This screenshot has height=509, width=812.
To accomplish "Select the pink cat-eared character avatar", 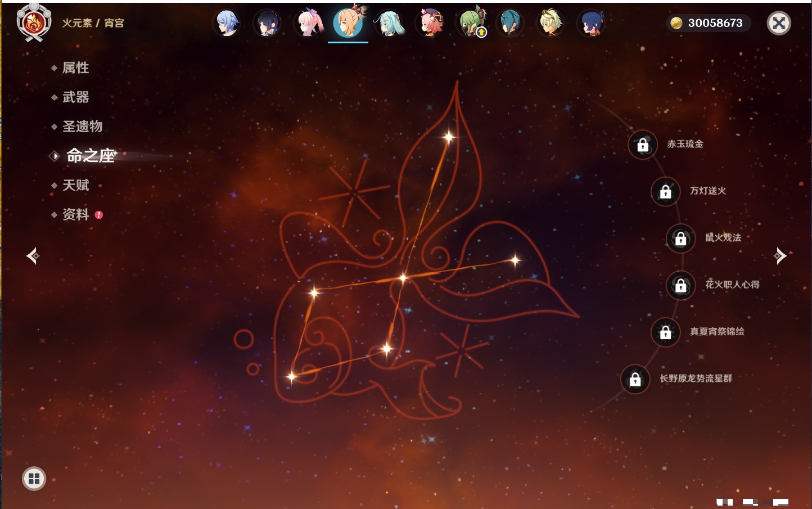I will [x=430, y=24].
